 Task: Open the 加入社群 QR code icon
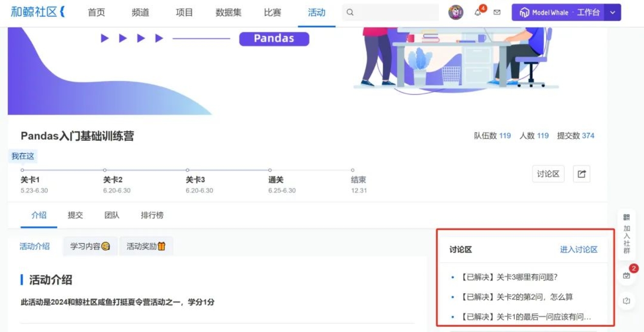click(627, 217)
